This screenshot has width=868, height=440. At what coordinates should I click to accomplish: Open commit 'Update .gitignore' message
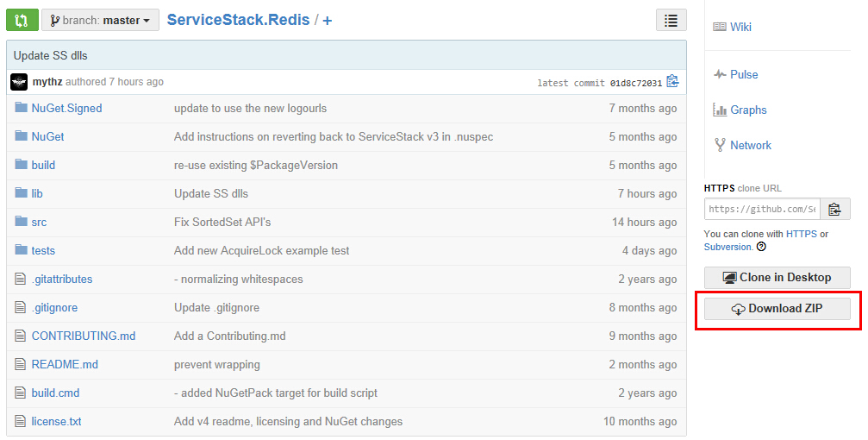click(216, 307)
